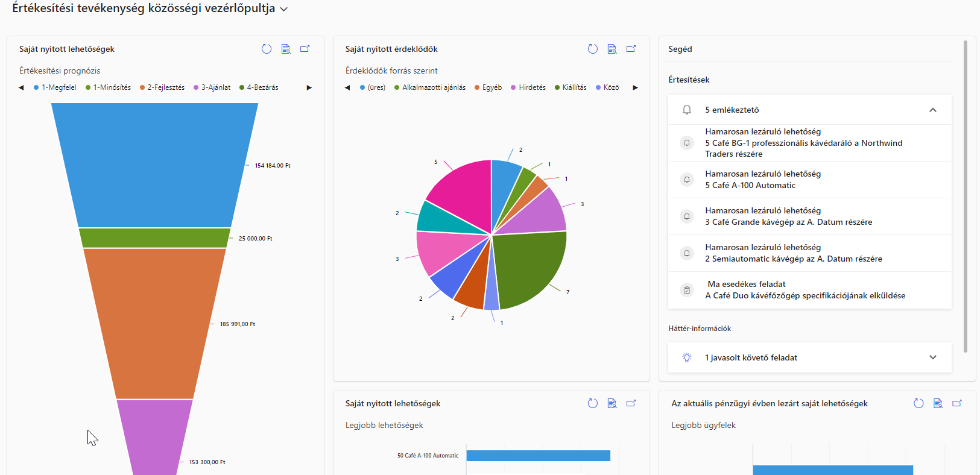Click the reminder icon for 2 Semiautomatic kávégép

(687, 253)
